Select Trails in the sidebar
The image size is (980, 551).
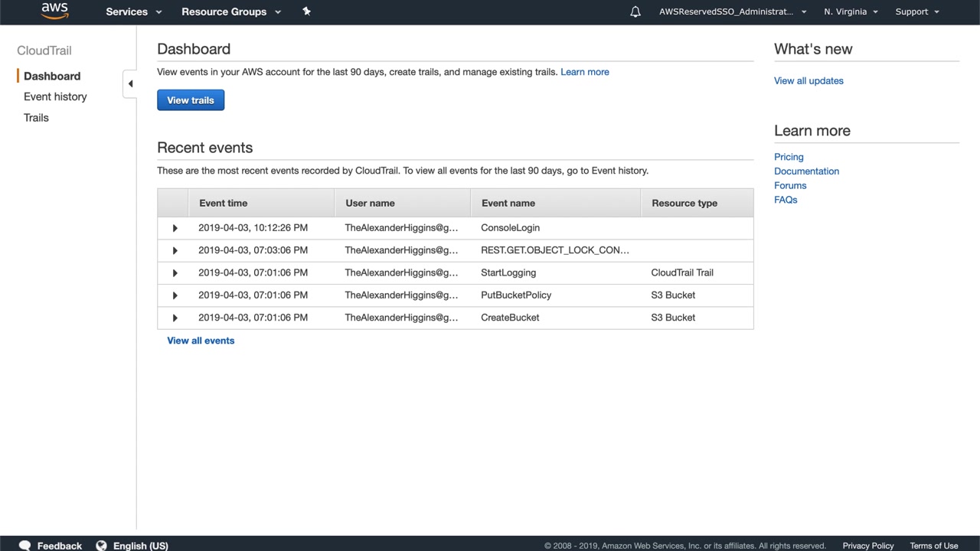click(x=36, y=118)
